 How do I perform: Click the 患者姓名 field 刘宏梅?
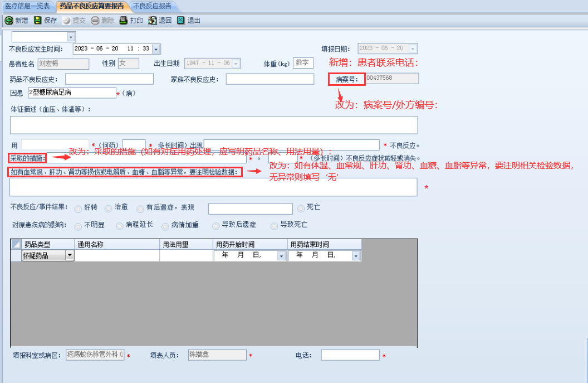pyautogui.click(x=63, y=64)
